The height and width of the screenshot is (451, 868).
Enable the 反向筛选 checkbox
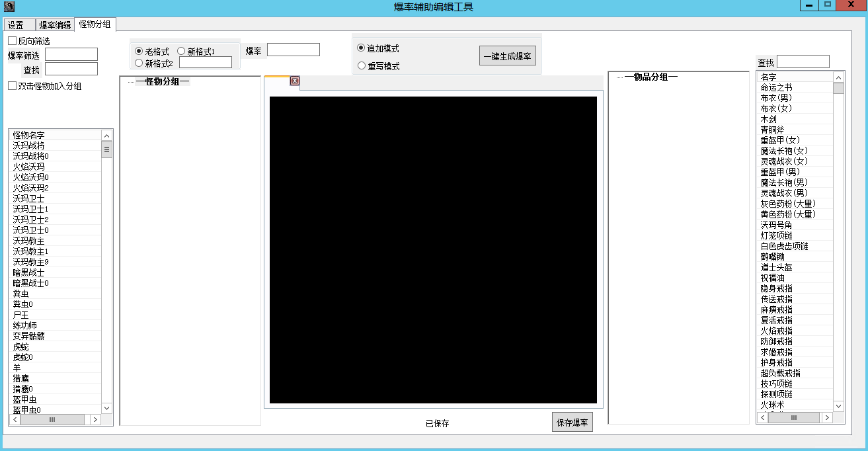coord(12,41)
